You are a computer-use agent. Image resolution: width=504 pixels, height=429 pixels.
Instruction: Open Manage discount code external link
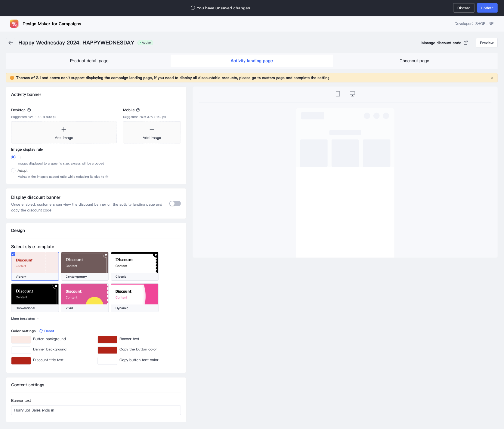tap(444, 43)
